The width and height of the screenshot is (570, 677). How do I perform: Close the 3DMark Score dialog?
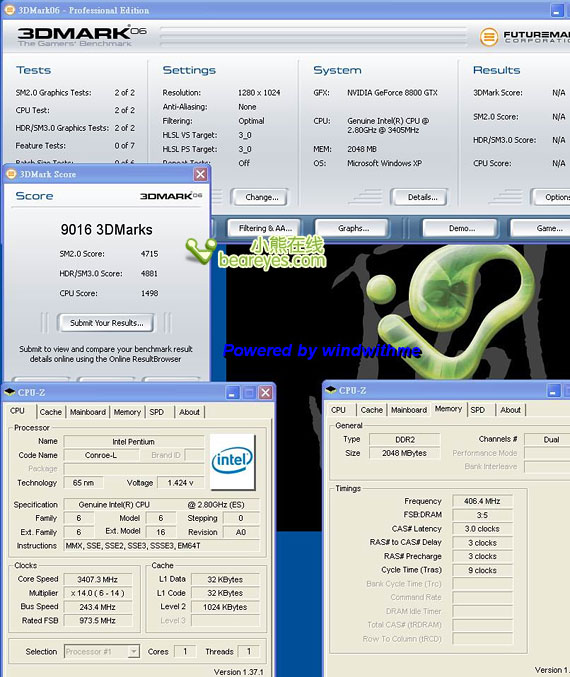coord(200,174)
